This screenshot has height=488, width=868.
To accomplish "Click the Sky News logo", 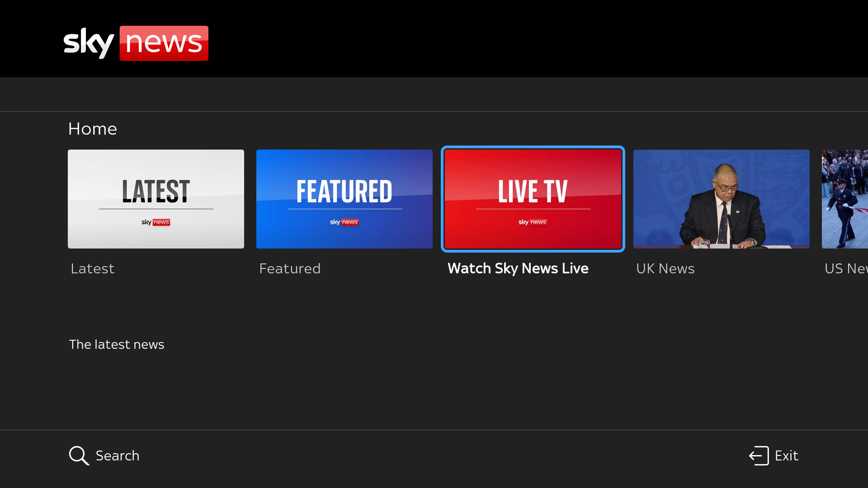I will (136, 43).
